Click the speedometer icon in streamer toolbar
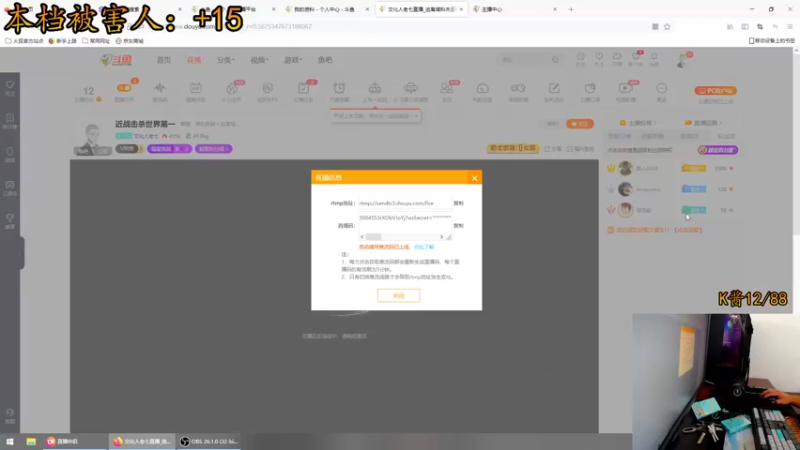Image resolution: width=800 pixels, height=450 pixels. 483,88
